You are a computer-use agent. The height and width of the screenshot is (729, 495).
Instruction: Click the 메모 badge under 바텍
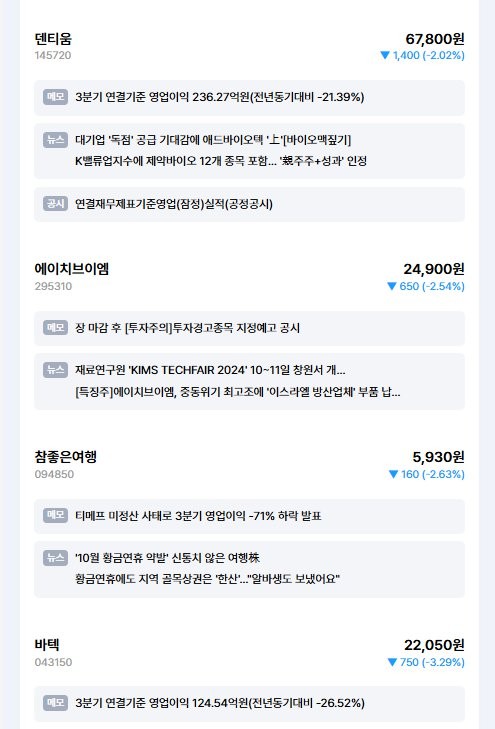tap(55, 702)
